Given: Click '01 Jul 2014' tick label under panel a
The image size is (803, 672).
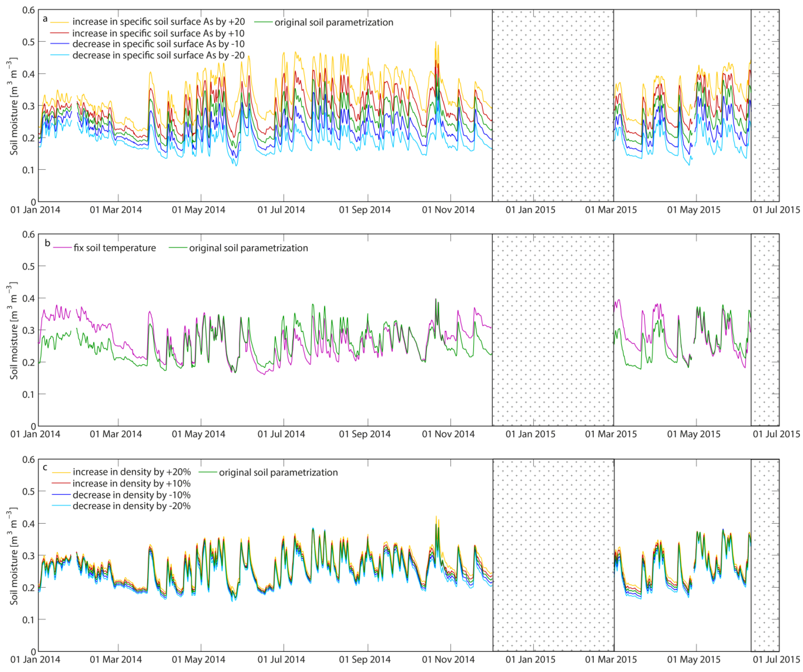Looking at the screenshot, I should [x=281, y=210].
